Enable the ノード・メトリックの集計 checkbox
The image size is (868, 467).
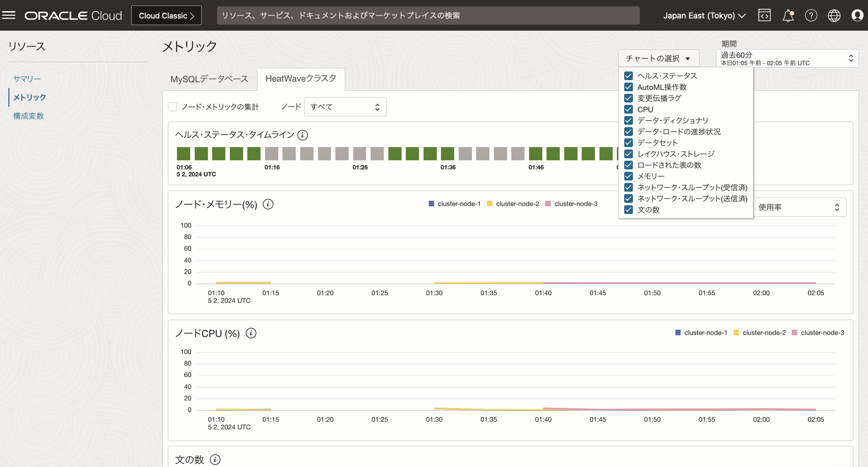click(x=172, y=107)
